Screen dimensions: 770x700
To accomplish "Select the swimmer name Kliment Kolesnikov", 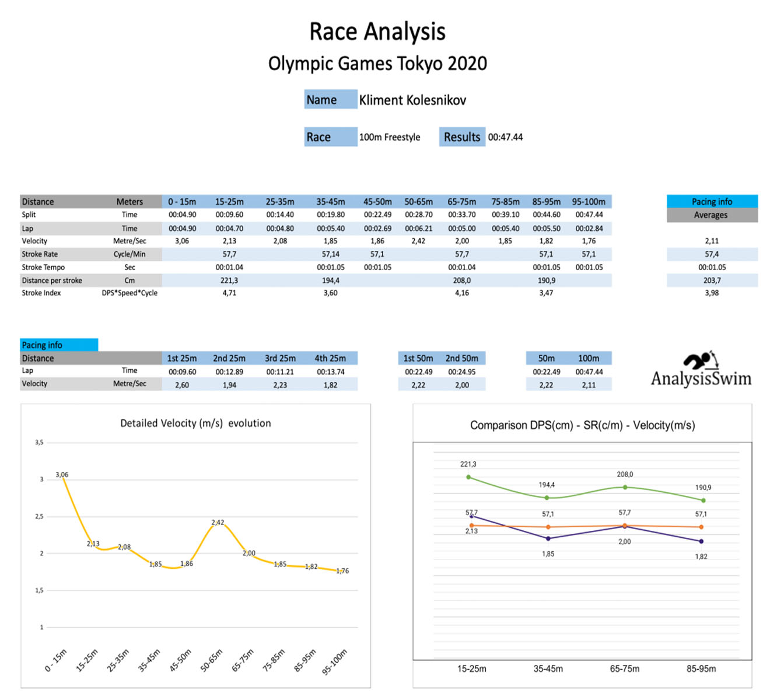I will (412, 100).
